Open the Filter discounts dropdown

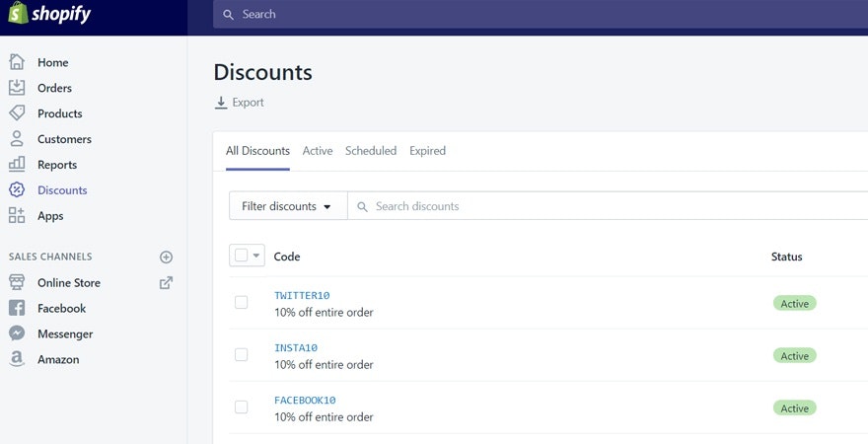[287, 206]
